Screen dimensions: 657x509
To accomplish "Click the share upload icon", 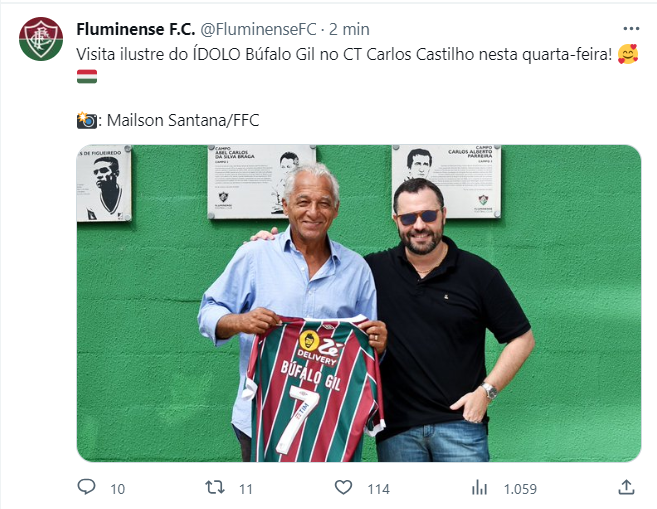I will (x=626, y=487).
